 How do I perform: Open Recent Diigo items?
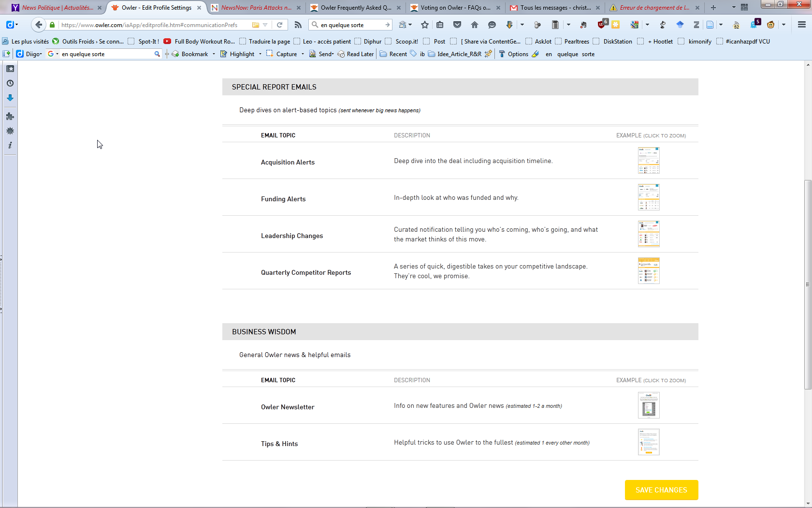pyautogui.click(x=393, y=54)
